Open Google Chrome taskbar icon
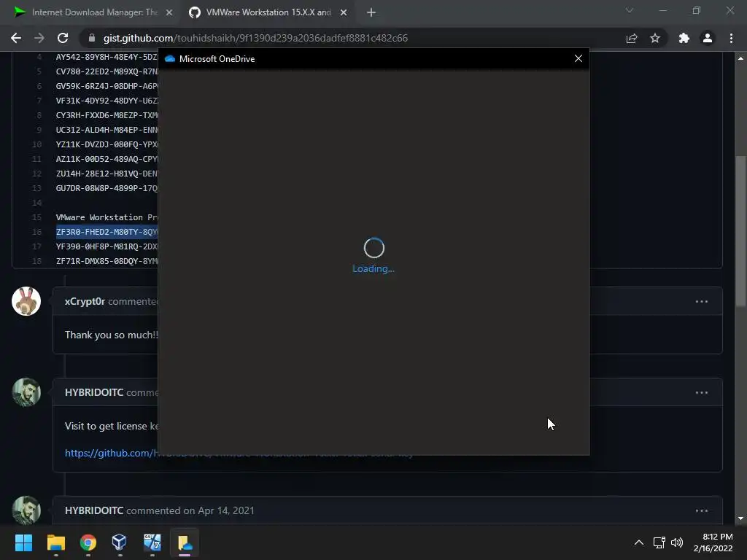This screenshot has height=560, width=747. pyautogui.click(x=88, y=542)
